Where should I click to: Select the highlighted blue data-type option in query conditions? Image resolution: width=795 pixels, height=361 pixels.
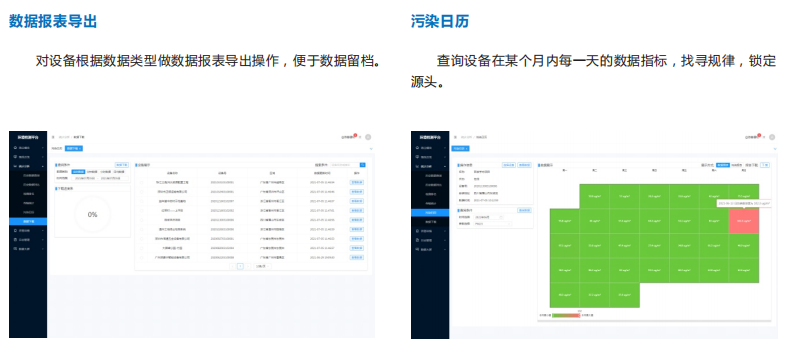(x=78, y=171)
